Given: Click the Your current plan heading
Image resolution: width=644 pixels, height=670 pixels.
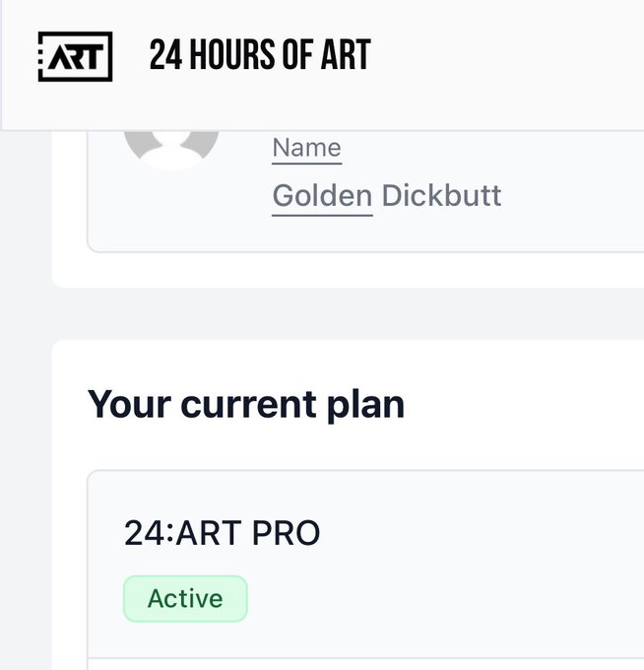Looking at the screenshot, I should pyautogui.click(x=246, y=404).
